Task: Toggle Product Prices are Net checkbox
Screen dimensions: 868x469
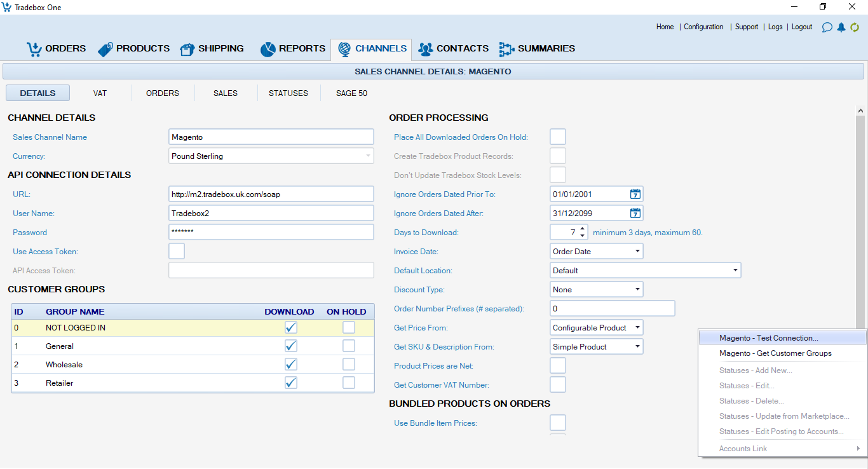Action: click(x=558, y=365)
